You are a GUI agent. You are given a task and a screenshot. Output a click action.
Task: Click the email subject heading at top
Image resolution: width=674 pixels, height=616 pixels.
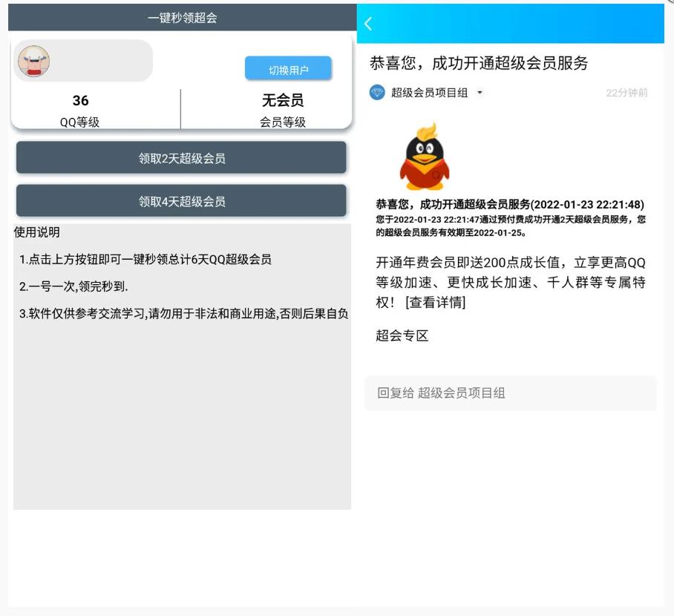coord(479,64)
